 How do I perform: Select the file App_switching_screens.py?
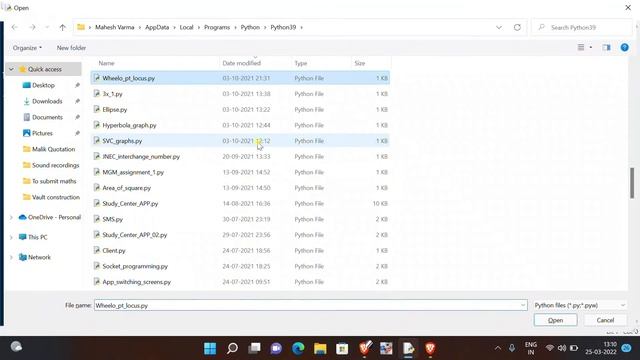click(240, 282)
